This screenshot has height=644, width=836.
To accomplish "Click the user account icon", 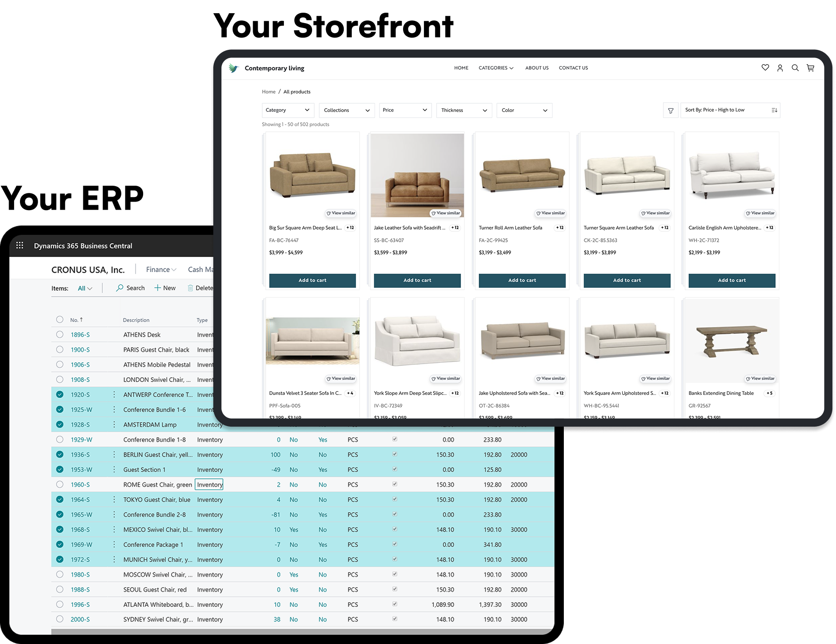I will point(780,68).
